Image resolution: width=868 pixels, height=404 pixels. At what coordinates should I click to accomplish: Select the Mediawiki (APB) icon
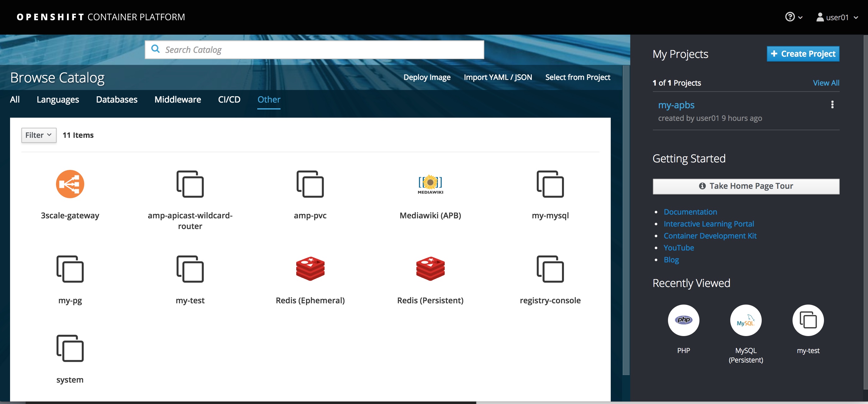[430, 184]
